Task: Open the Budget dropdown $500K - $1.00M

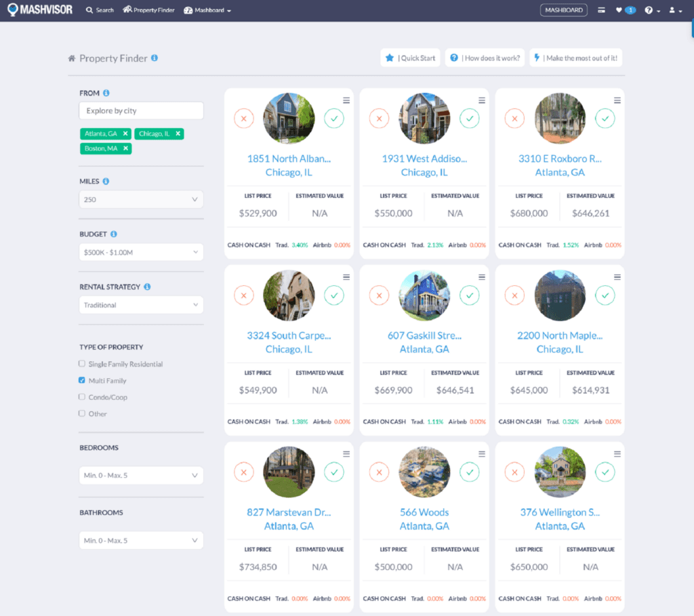Action: (x=141, y=252)
